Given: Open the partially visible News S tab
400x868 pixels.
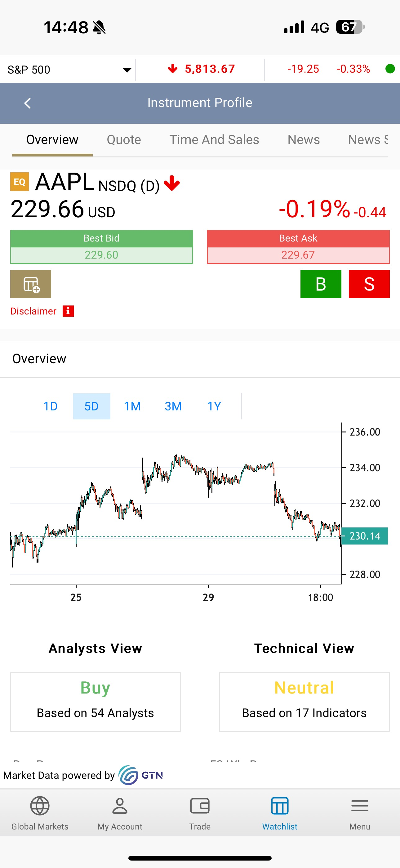Looking at the screenshot, I should click(368, 140).
